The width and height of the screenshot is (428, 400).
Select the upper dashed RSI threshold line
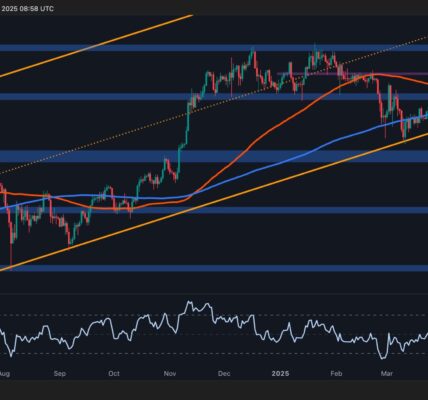tap(214, 315)
